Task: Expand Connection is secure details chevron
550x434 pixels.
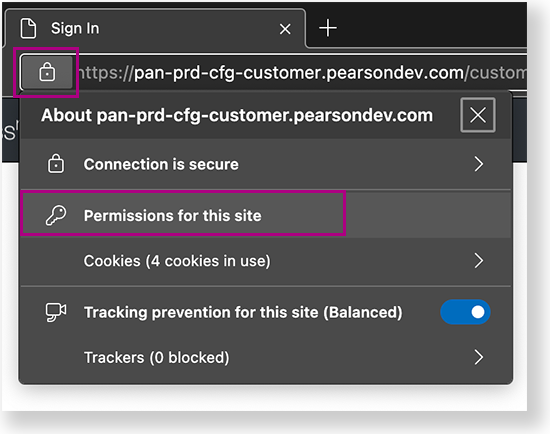Action: coord(479,164)
